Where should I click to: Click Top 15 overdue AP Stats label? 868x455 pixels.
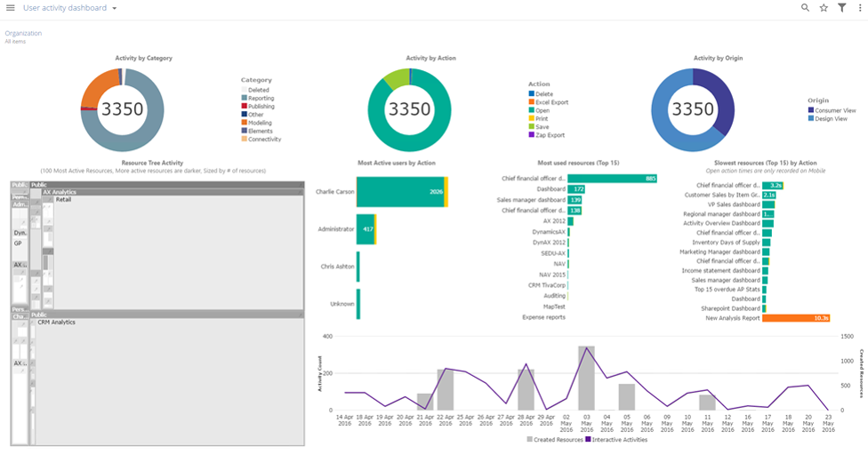727,289
